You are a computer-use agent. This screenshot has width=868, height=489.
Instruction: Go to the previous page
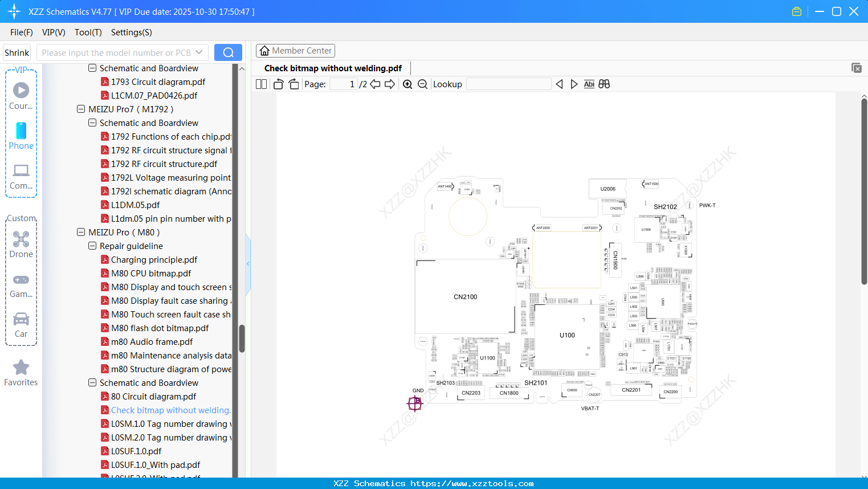tap(375, 84)
